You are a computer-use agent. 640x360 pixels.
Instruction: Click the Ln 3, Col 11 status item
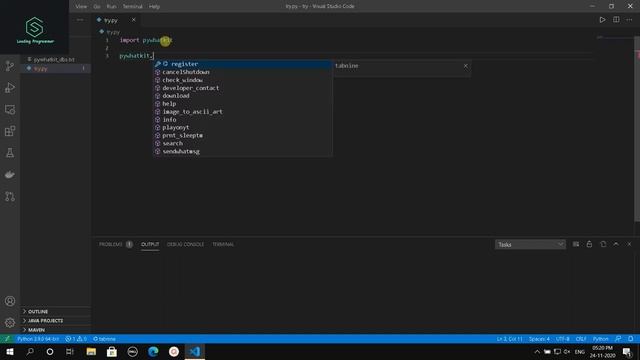[509, 339]
